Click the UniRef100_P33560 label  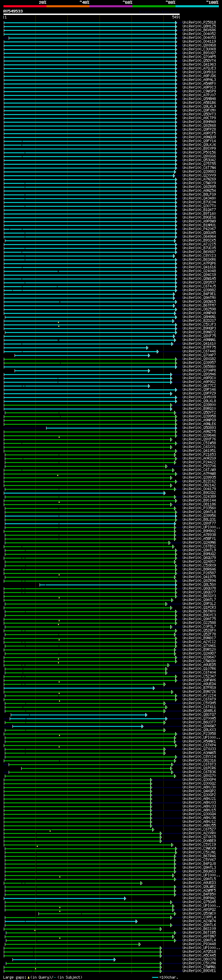[x=199, y=508]
